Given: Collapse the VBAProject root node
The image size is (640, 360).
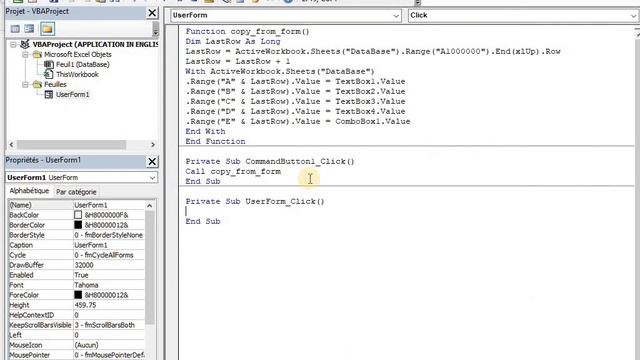Looking at the screenshot, I should pos(13,44).
